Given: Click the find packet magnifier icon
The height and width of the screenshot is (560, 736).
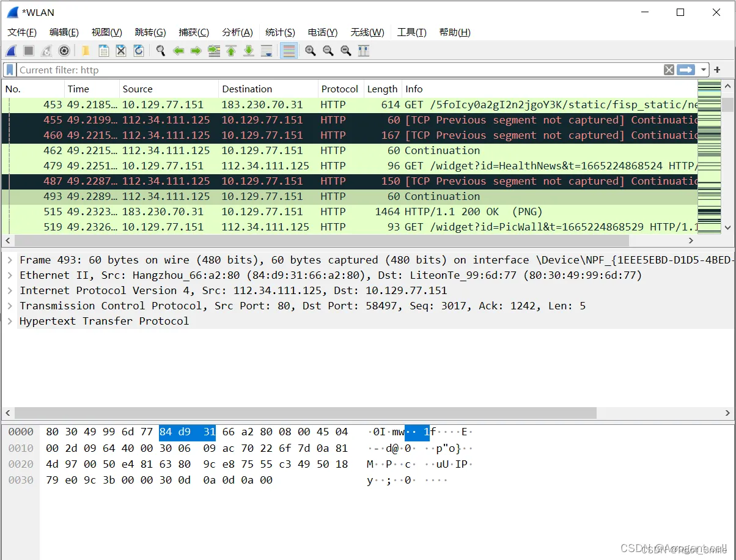Looking at the screenshot, I should click(161, 51).
